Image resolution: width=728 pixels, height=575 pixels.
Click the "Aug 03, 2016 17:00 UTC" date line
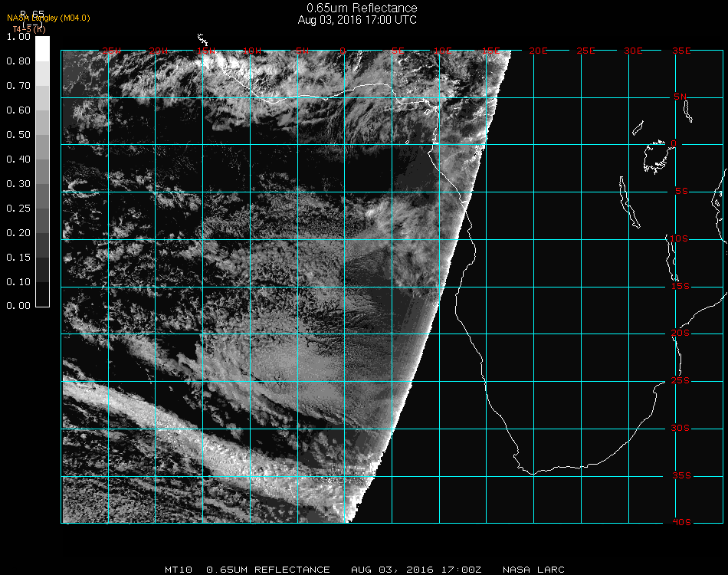point(357,20)
